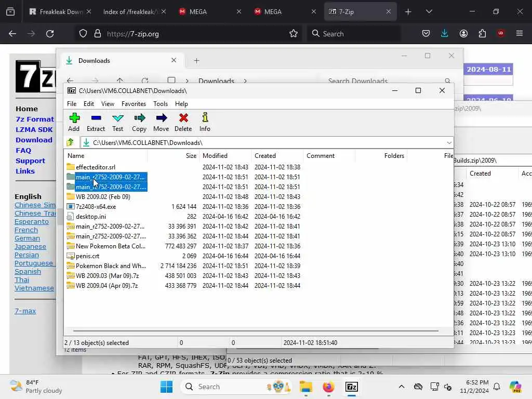Open the Firefox downloads panel
The height and width of the screenshot is (399, 532).
click(x=445, y=33)
